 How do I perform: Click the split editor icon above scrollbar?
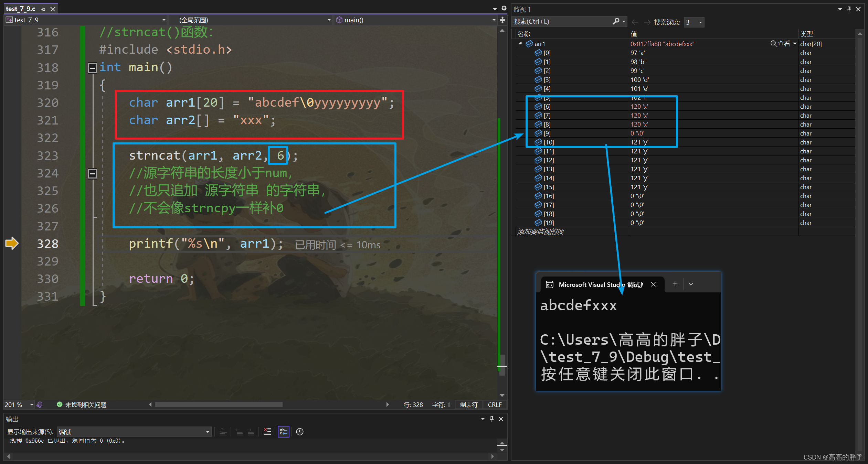(x=502, y=20)
